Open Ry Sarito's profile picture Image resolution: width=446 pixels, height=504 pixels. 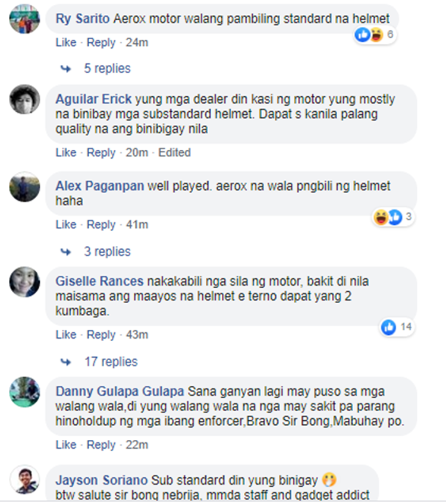(x=25, y=18)
